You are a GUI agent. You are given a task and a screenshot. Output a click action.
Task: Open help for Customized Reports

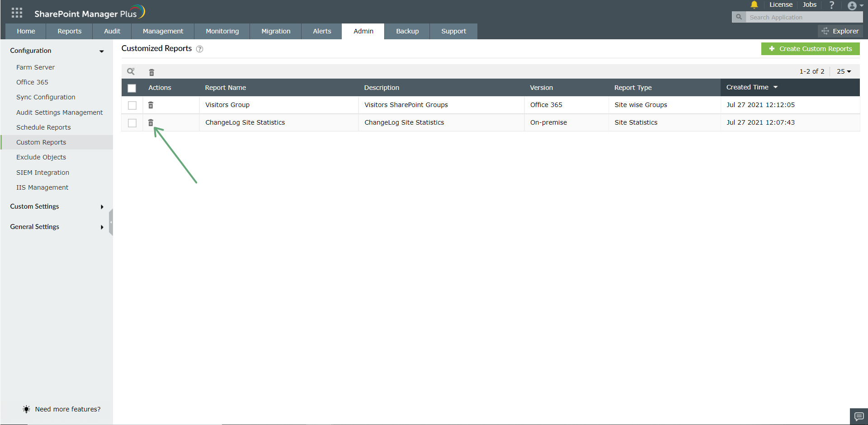[199, 49]
